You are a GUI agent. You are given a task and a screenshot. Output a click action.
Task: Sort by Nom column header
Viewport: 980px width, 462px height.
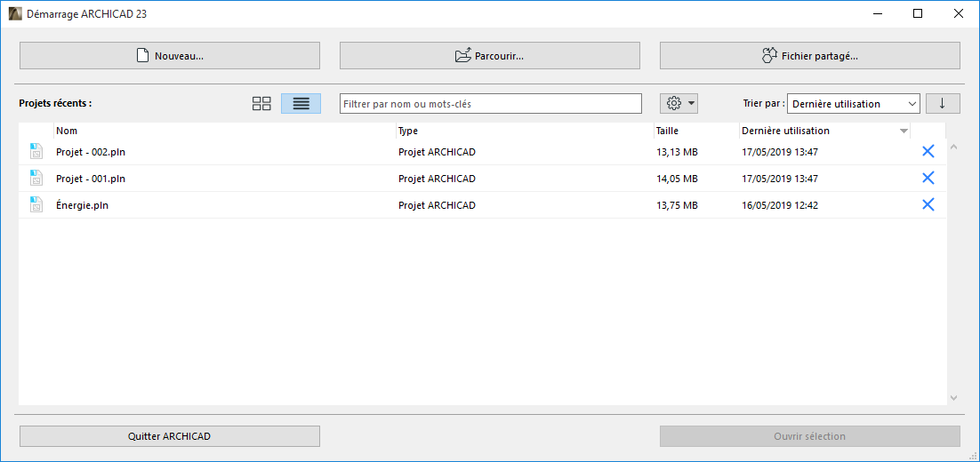pos(225,131)
